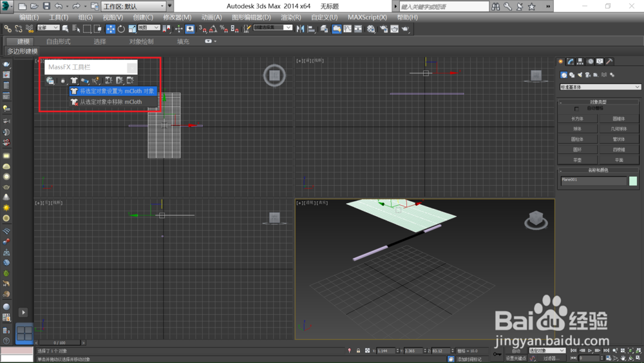Open the MAXScript(X) menu

pyautogui.click(x=367, y=17)
